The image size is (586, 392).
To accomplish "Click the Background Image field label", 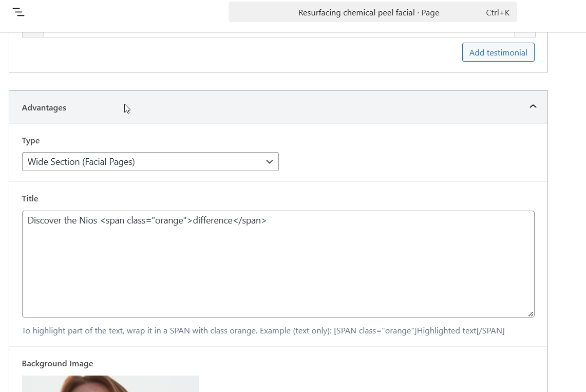I will [x=58, y=364].
